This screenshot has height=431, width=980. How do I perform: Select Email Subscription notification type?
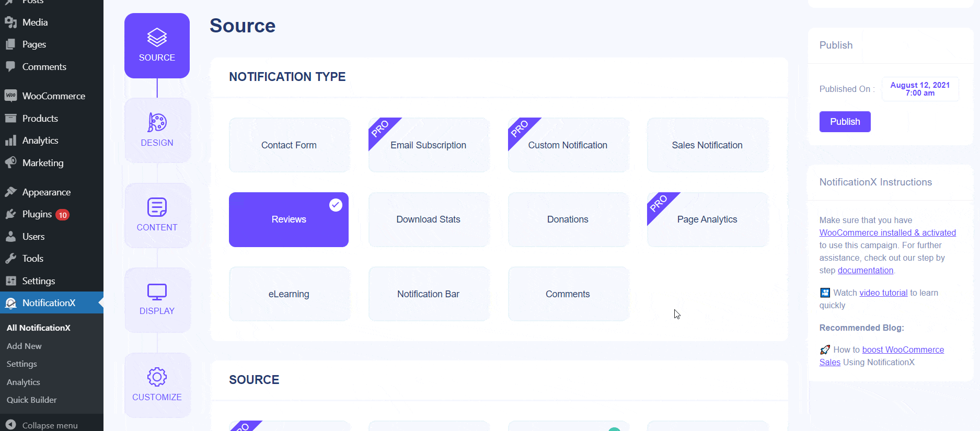429,145
